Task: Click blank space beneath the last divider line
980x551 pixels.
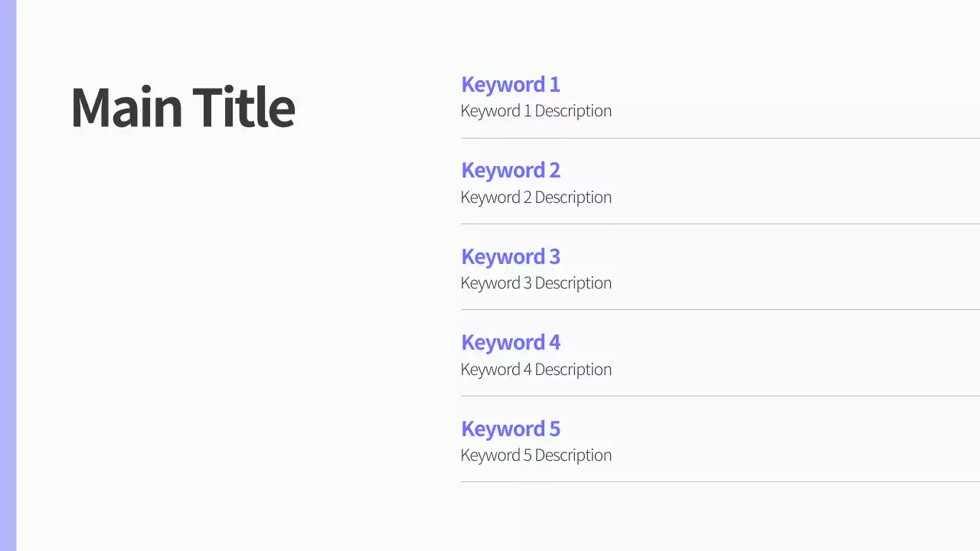Action: point(720,517)
